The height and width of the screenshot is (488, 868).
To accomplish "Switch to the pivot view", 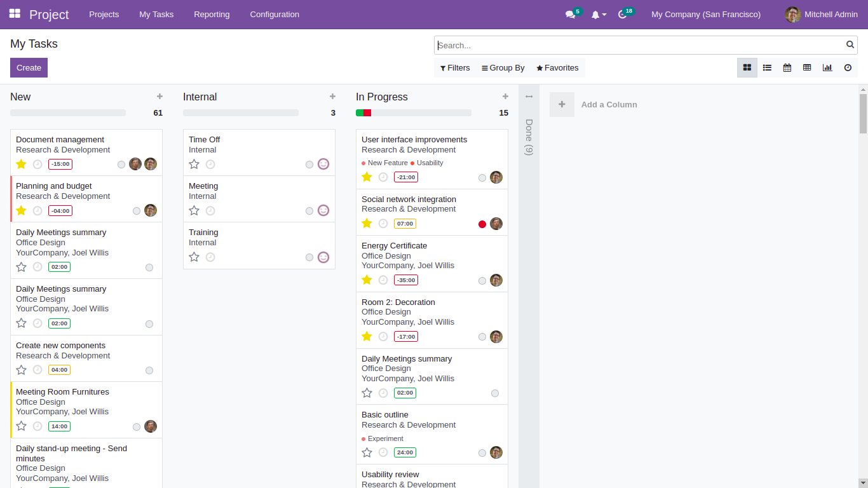I will [807, 67].
